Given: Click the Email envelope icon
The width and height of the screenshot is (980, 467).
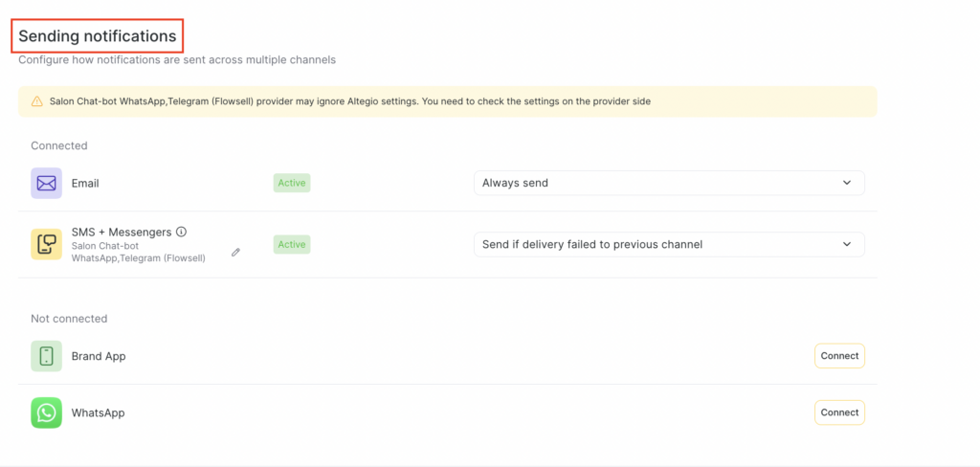Looking at the screenshot, I should click(46, 183).
